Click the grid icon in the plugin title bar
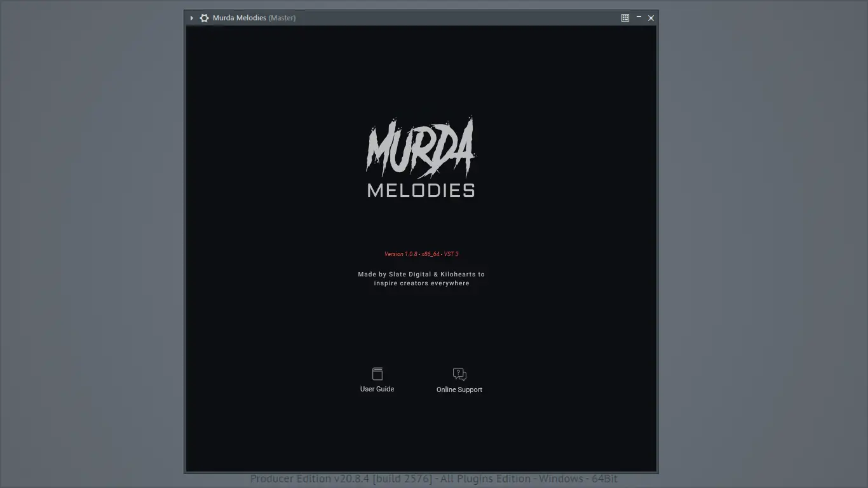Image resolution: width=868 pixels, height=488 pixels. click(625, 18)
